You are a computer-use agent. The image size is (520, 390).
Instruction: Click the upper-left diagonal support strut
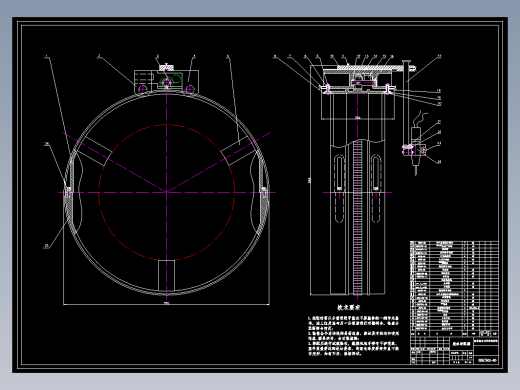[94, 151]
